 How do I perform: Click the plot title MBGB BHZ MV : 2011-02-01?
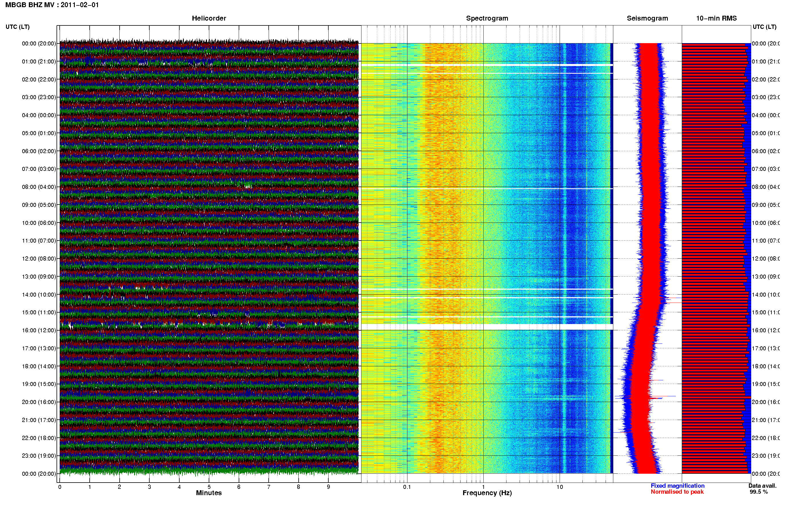52,5
